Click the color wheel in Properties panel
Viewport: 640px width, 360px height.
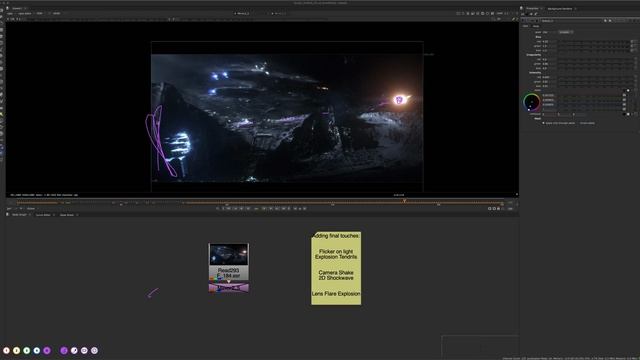pyautogui.click(x=531, y=102)
